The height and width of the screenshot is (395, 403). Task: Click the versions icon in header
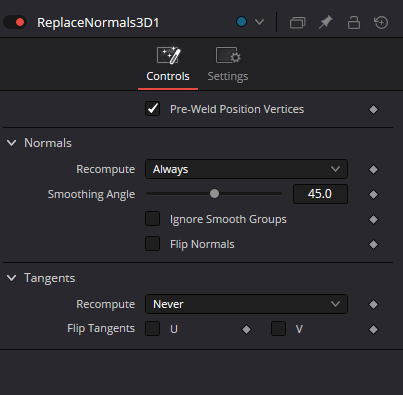[297, 23]
